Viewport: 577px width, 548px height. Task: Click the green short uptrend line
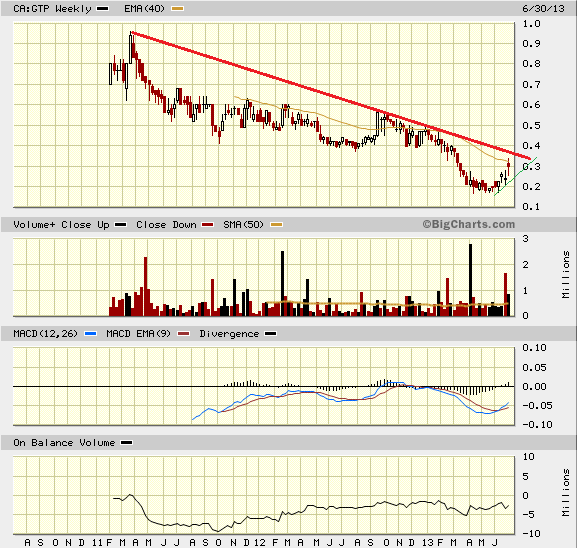click(x=515, y=177)
